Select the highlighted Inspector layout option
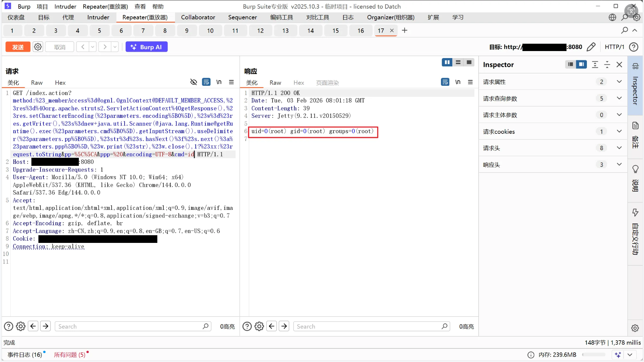 click(582, 64)
